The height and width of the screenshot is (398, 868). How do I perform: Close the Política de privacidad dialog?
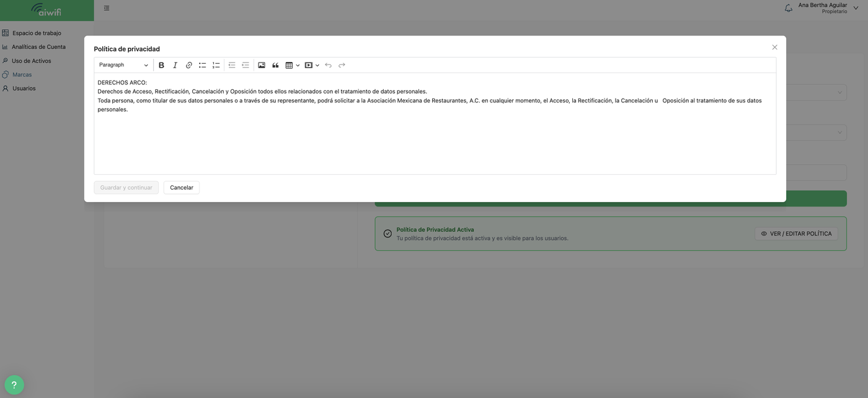point(774,47)
